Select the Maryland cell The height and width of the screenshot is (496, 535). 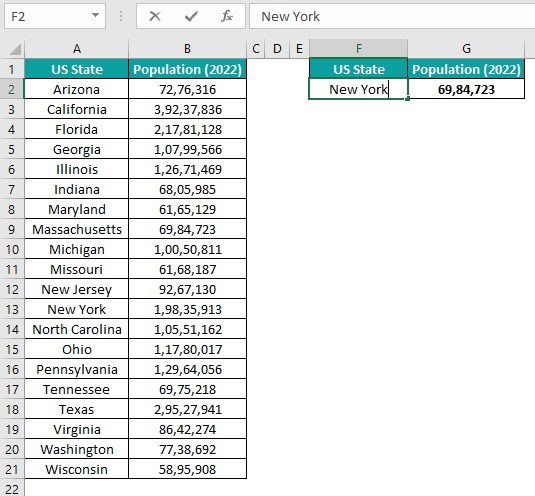(77, 209)
